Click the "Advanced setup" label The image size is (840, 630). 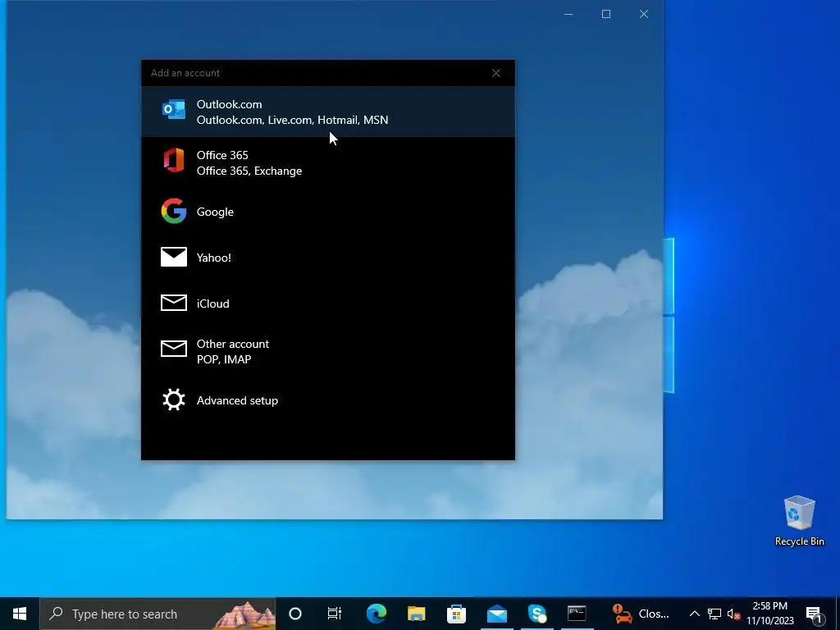[x=237, y=400]
